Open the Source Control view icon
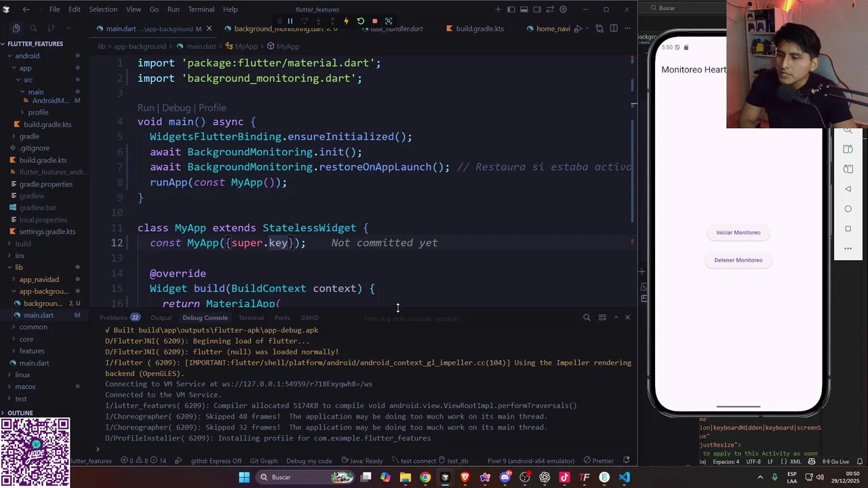This screenshot has height=488, width=868. click(x=51, y=28)
